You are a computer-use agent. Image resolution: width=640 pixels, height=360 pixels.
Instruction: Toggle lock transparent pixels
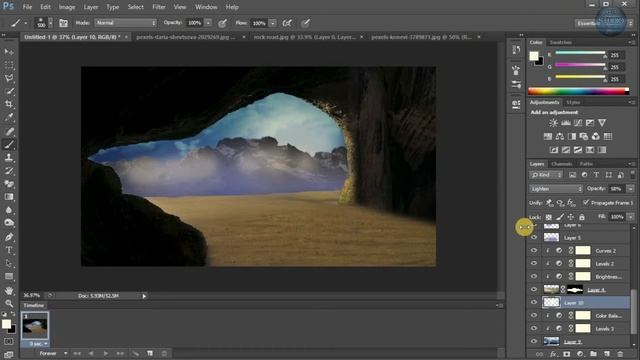click(549, 217)
